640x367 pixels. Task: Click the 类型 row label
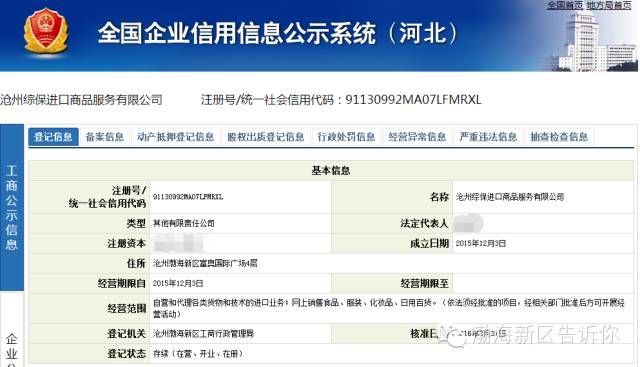pos(136,223)
